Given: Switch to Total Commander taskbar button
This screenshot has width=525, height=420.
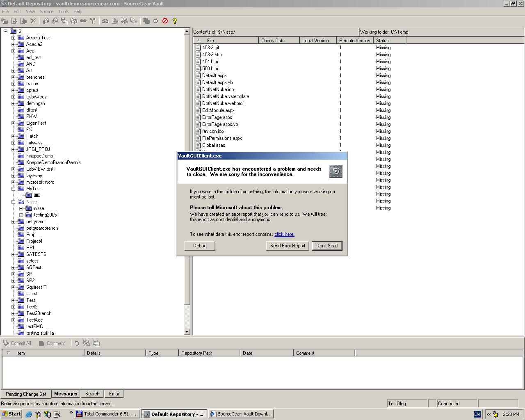Looking at the screenshot, I should click(107, 414).
